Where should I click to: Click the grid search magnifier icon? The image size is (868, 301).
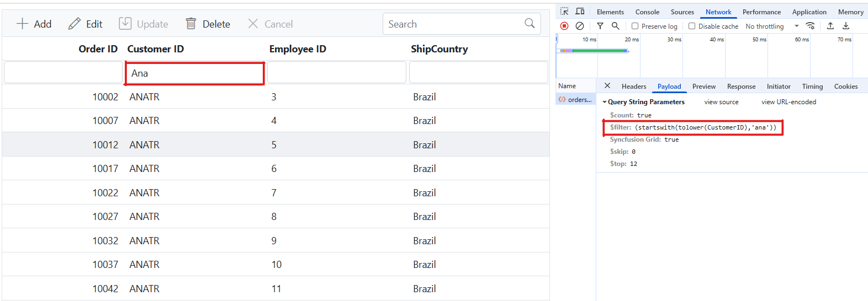(530, 24)
